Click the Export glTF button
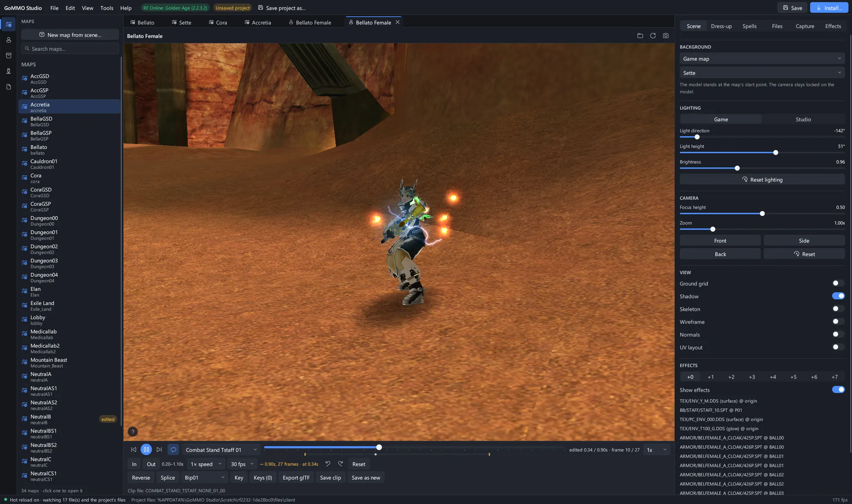Viewport: 852px width, 504px height. [296, 478]
